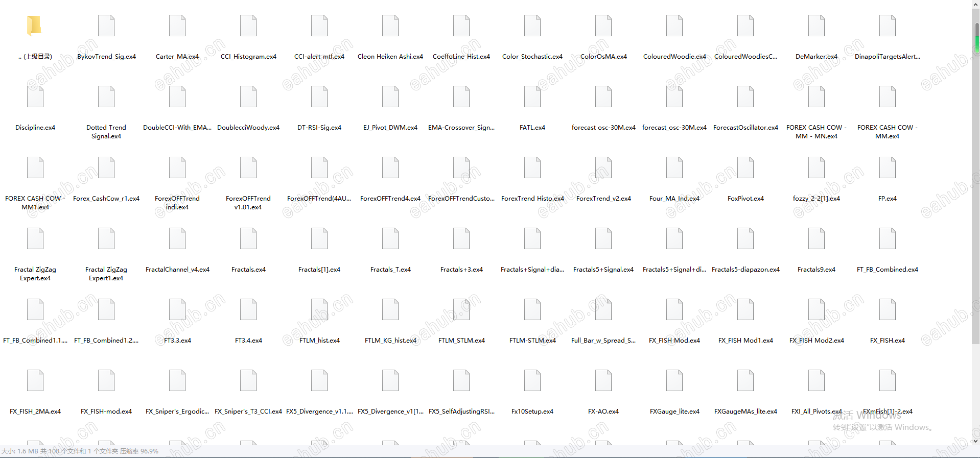Highlight the Color_Stochastic.ex4 file icon
The height and width of the screenshot is (458, 980).
[532, 26]
